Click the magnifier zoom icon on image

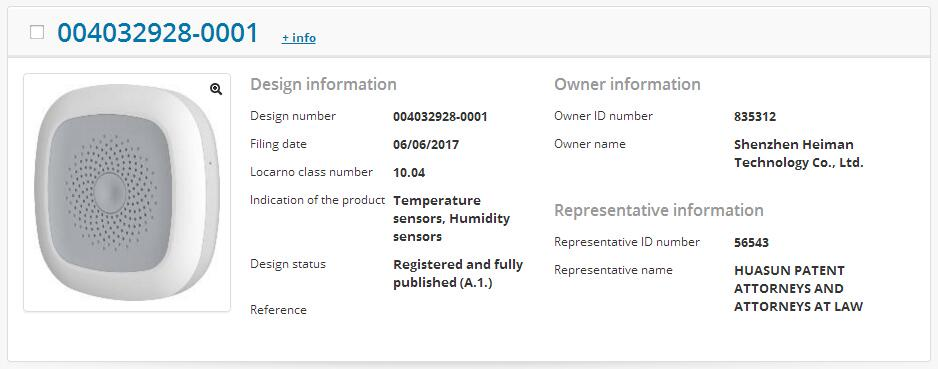coord(216,89)
